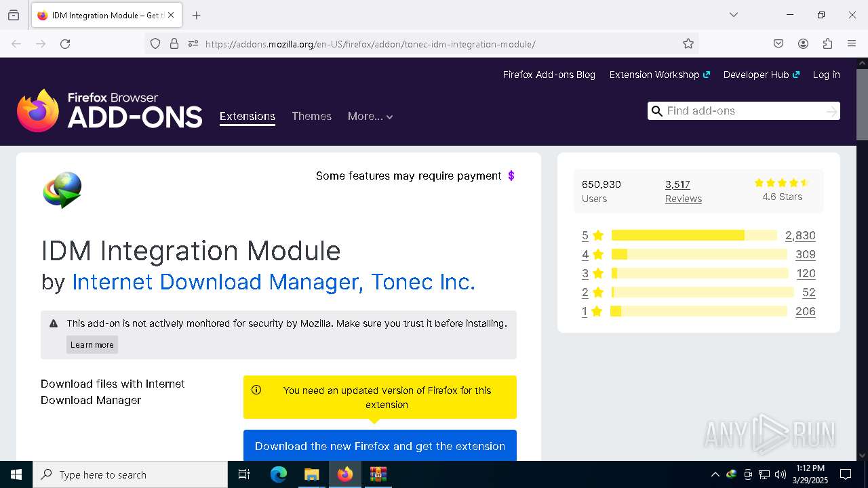Open the 2,830 five-star count link
Image resolution: width=868 pixels, height=488 pixels.
tap(800, 235)
